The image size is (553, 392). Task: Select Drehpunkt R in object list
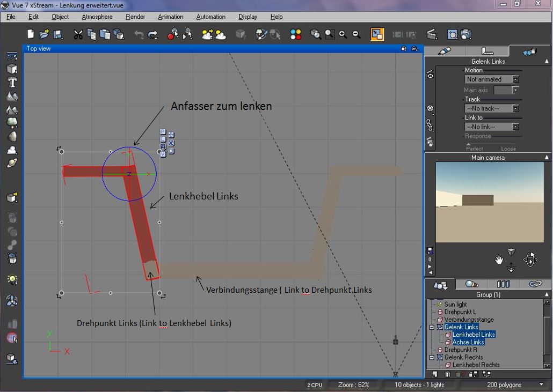point(460,350)
